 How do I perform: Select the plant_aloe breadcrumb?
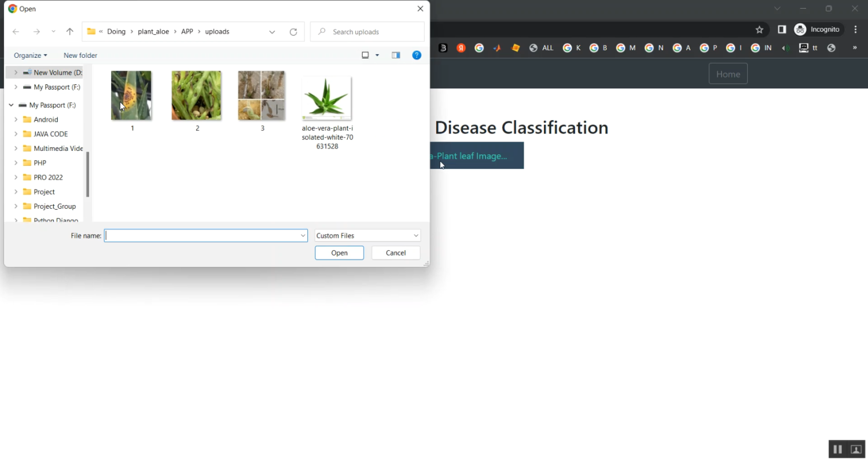coord(153,32)
